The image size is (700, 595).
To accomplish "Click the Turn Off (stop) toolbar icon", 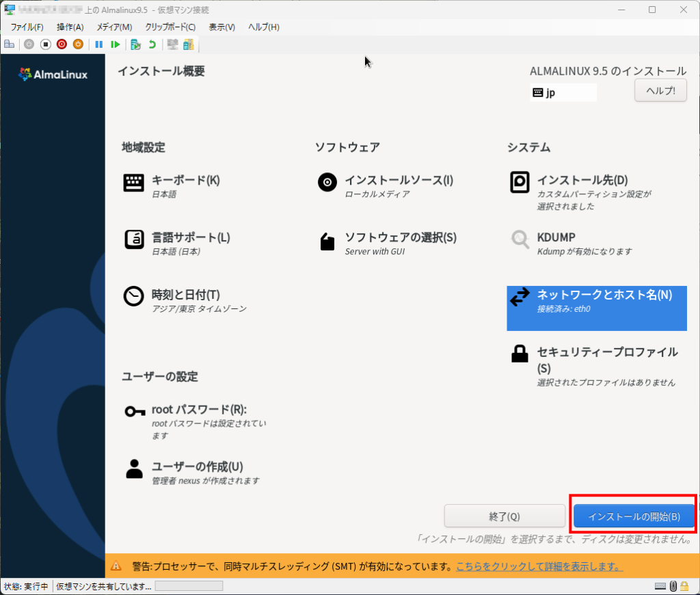I will [x=45, y=44].
